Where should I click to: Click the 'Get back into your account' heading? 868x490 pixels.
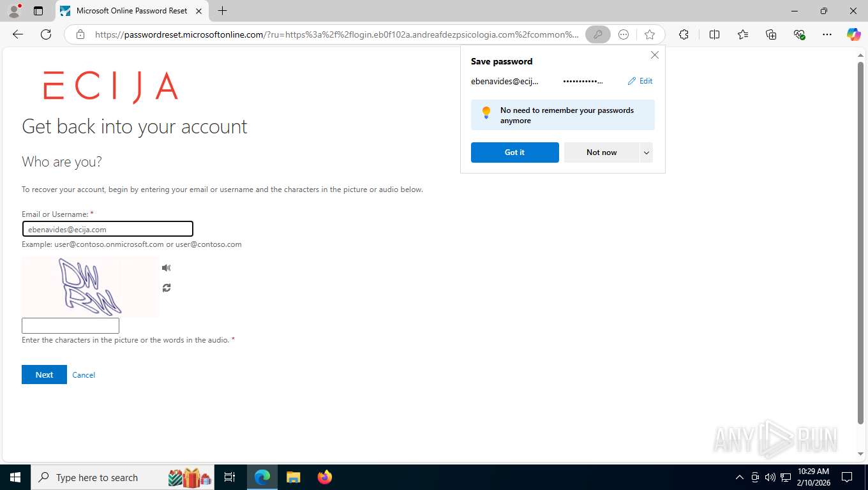coord(135,126)
